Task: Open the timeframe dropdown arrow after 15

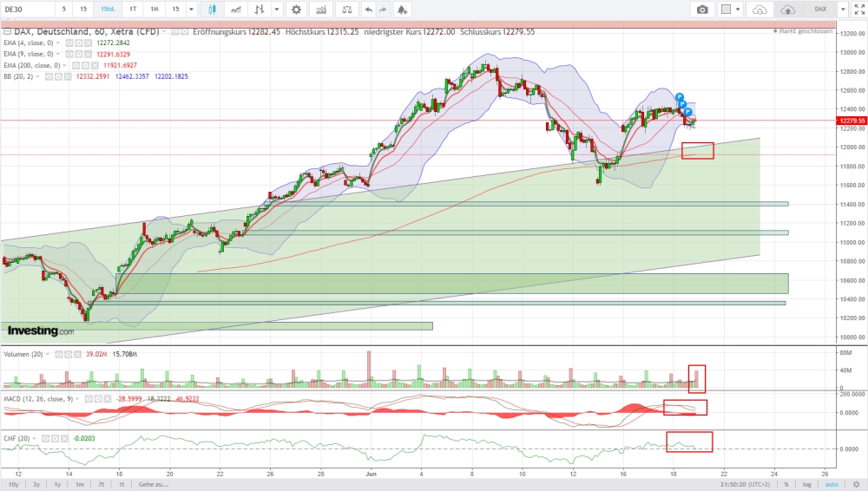Action: point(192,10)
